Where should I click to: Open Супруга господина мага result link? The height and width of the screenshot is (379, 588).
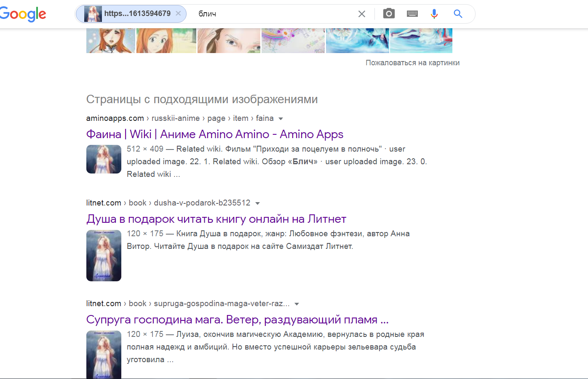(x=237, y=320)
